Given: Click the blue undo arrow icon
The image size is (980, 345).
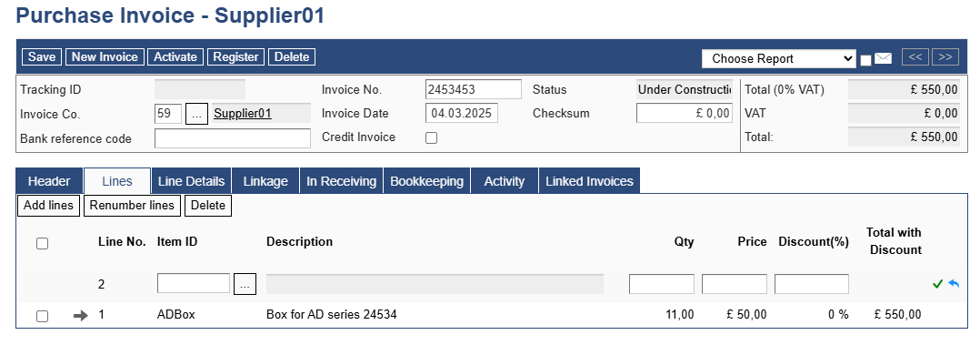Looking at the screenshot, I should click(954, 284).
